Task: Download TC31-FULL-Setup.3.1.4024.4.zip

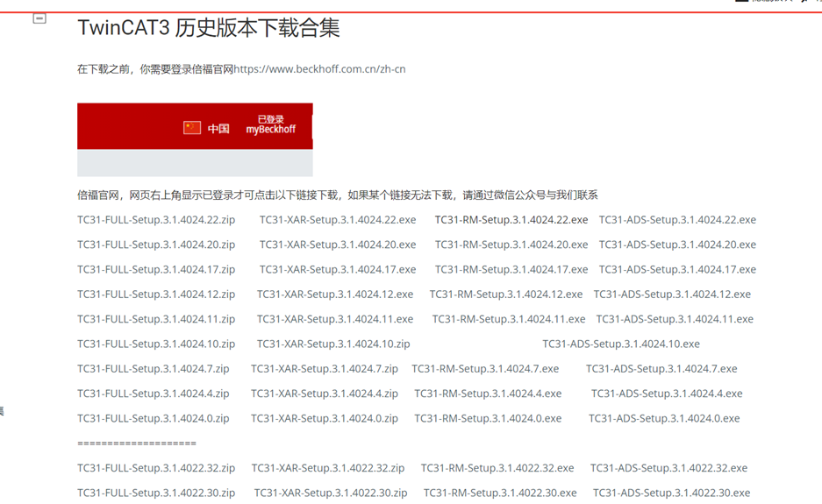Action: click(153, 394)
